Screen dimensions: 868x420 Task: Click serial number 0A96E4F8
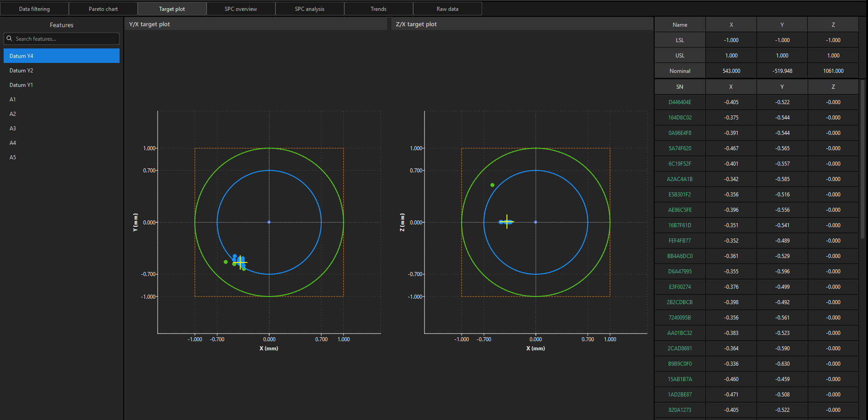(680, 133)
